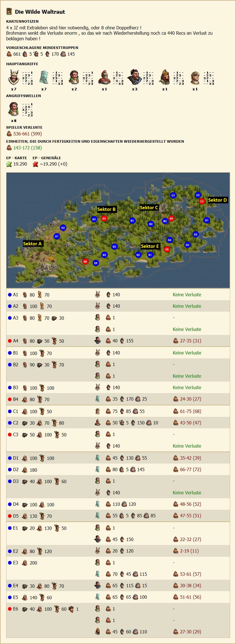Select the blue B1 marker on the map

[x=132, y=220]
